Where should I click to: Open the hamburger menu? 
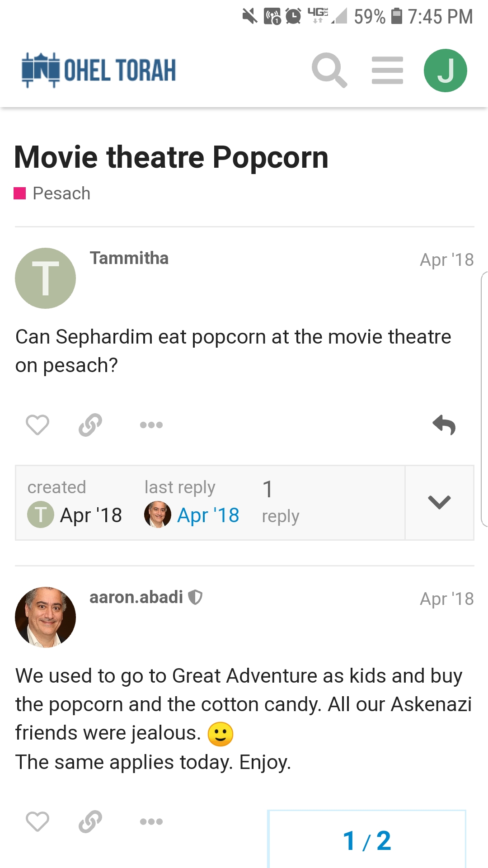pos(387,70)
